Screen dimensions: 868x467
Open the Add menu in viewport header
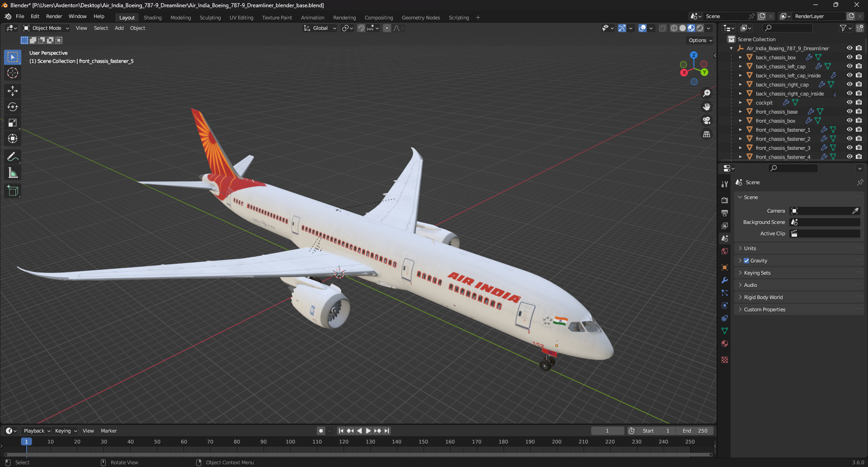(x=119, y=28)
